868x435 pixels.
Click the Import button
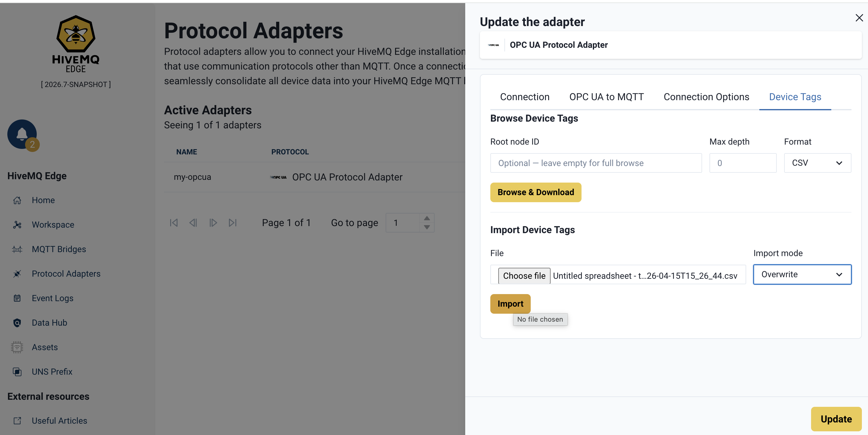tap(510, 304)
